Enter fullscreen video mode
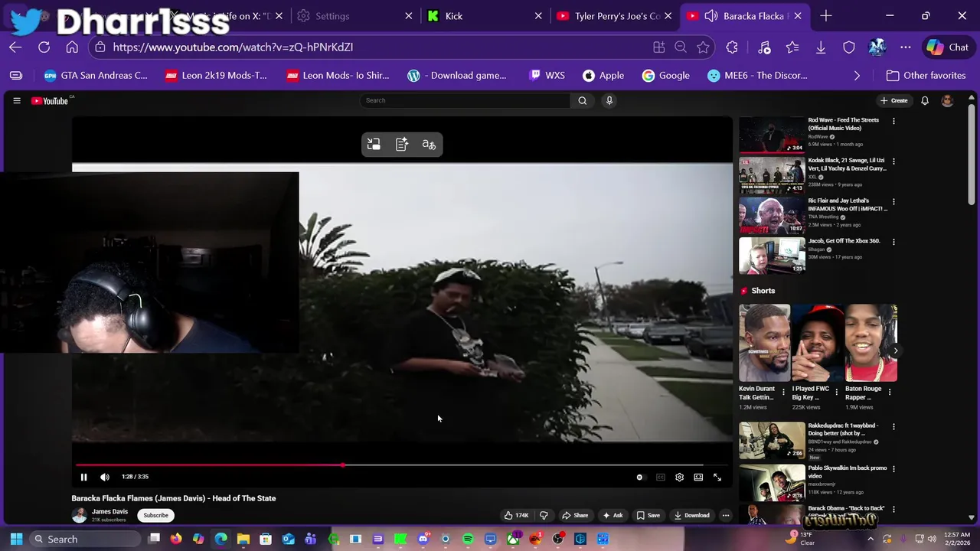Image resolution: width=980 pixels, height=551 pixels. coord(717,478)
